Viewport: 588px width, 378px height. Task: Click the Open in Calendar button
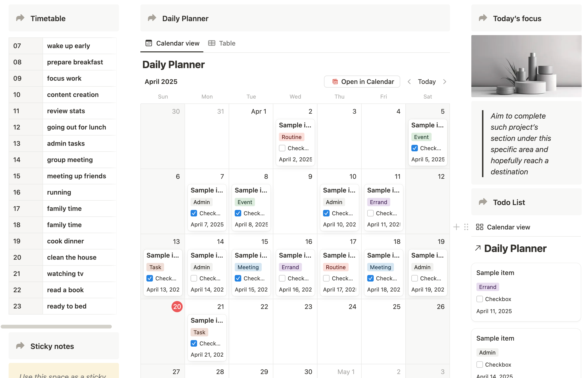362,82
